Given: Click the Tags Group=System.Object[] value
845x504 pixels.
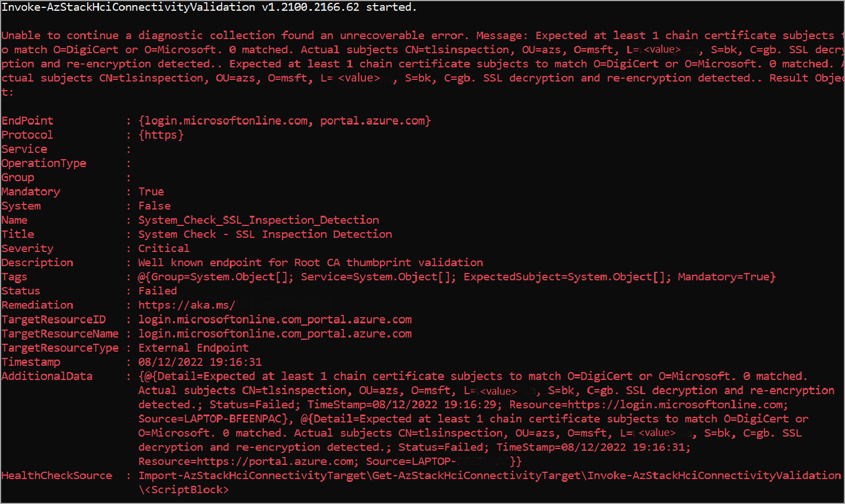Looking at the screenshot, I should [222, 277].
